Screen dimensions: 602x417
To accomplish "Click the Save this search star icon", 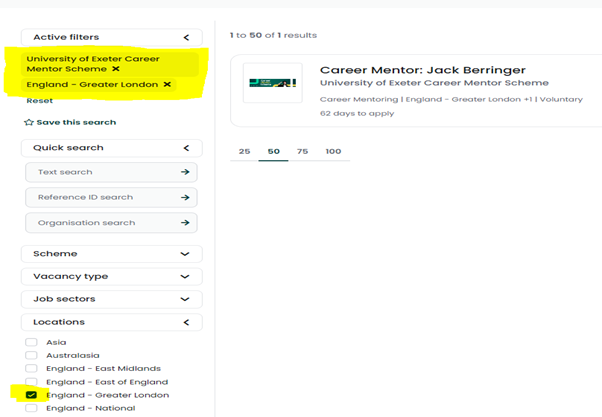I will pyautogui.click(x=28, y=123).
